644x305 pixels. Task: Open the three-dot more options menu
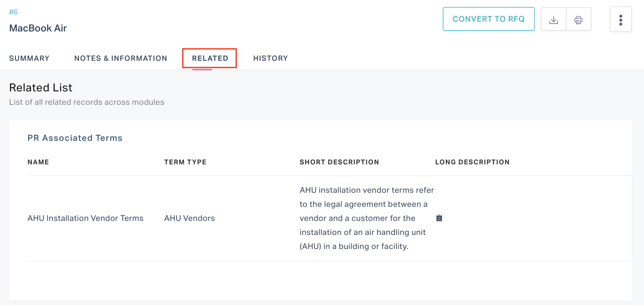[x=620, y=19]
